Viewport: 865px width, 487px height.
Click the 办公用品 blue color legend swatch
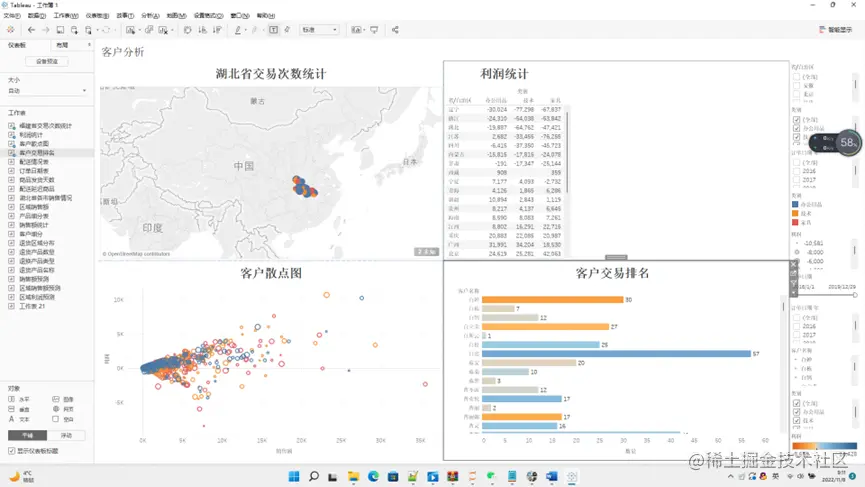coord(795,205)
